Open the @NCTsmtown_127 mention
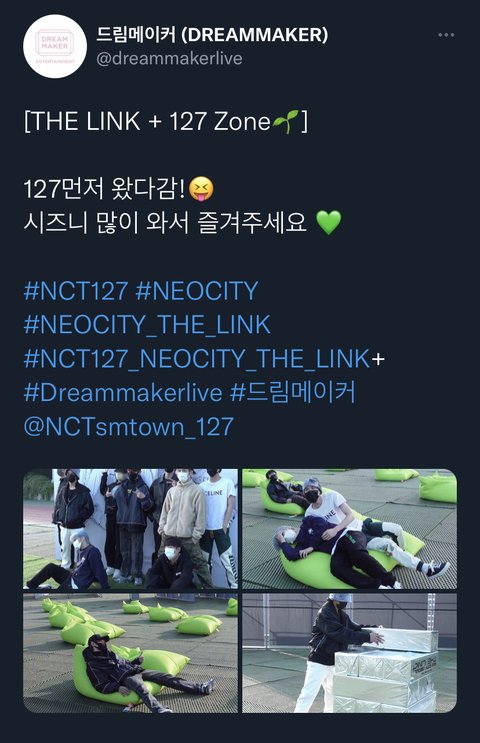 pos(128,426)
